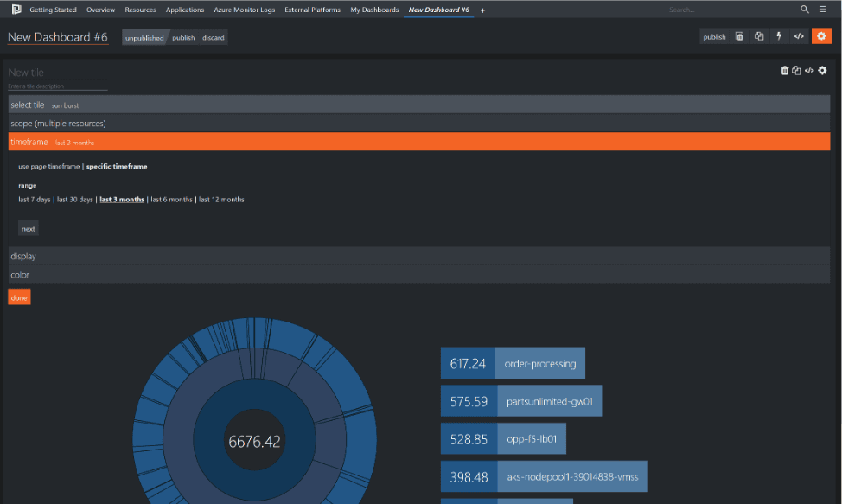This screenshot has width=842, height=504.
Task: Click the aks-nodepool1-39014838-vmss legend entry
Action: pos(572,476)
